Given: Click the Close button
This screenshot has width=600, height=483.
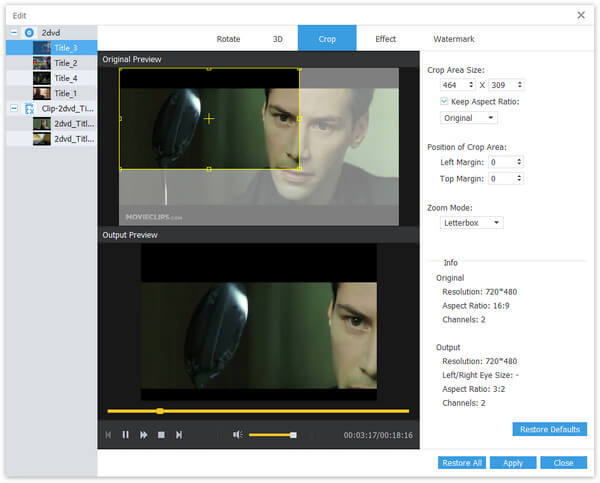Looking at the screenshot, I should pyautogui.click(x=563, y=463).
